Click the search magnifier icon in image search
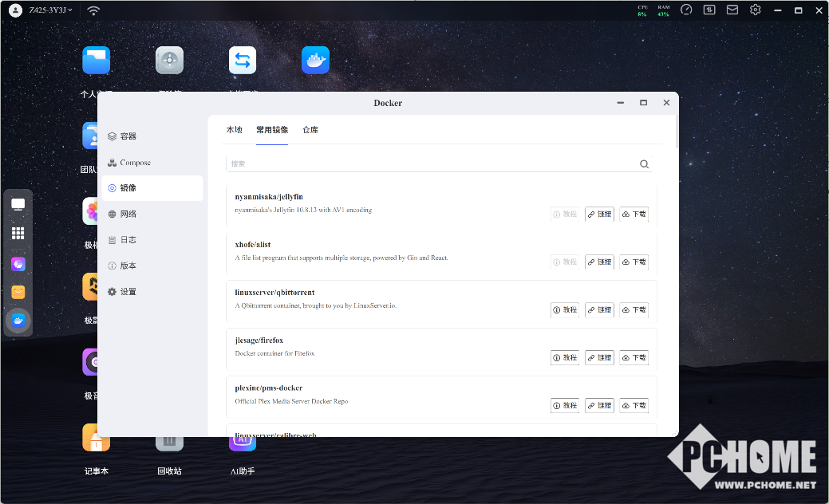Viewport: 829px width, 504px height. click(644, 164)
